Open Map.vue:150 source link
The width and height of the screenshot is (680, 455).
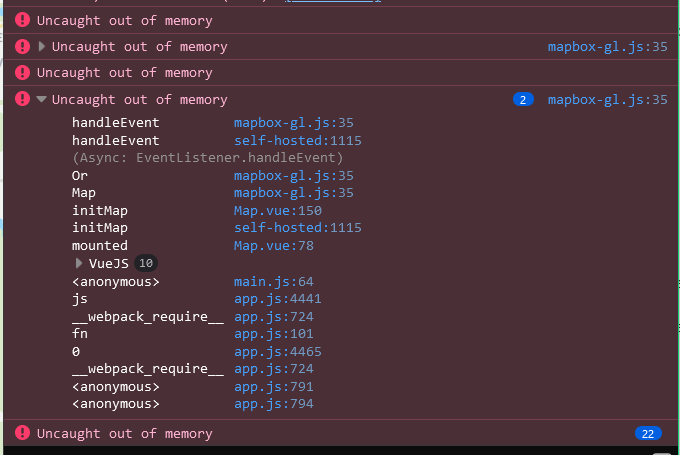click(278, 211)
